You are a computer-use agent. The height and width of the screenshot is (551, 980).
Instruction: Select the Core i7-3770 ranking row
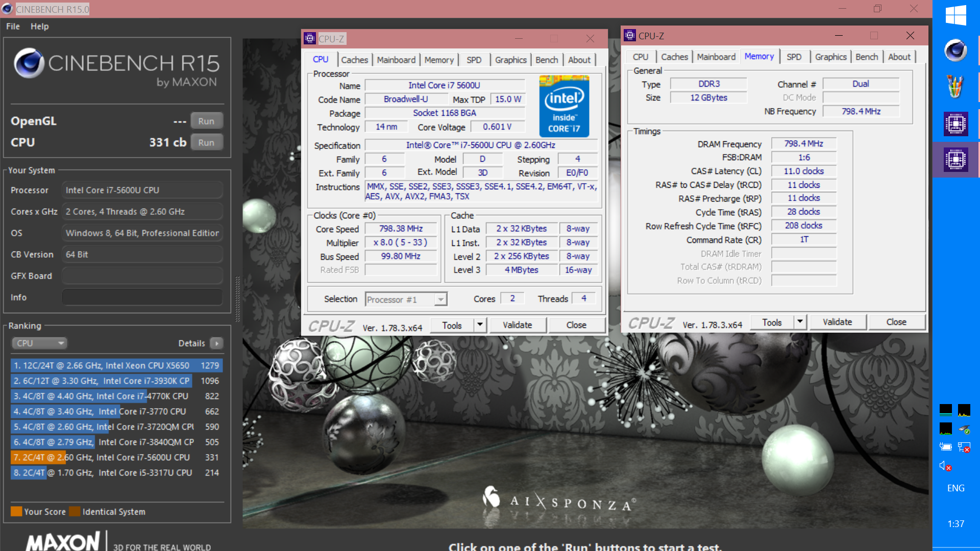click(x=116, y=412)
